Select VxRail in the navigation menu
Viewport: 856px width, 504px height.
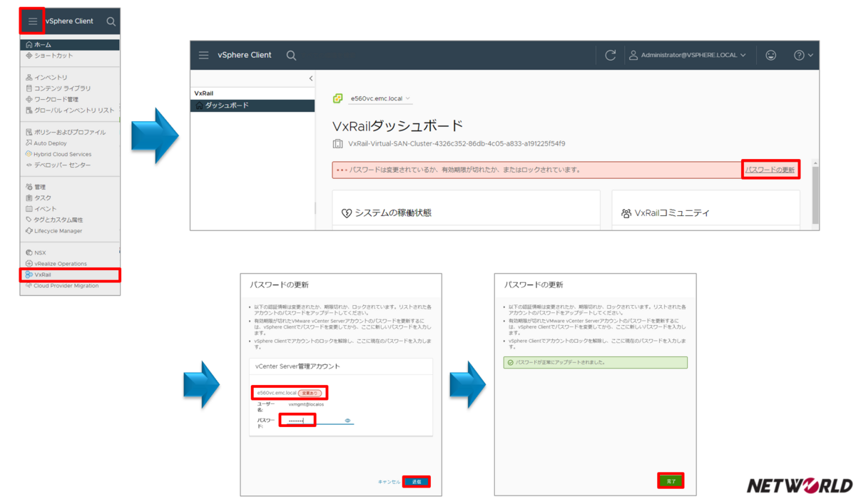[x=70, y=274]
